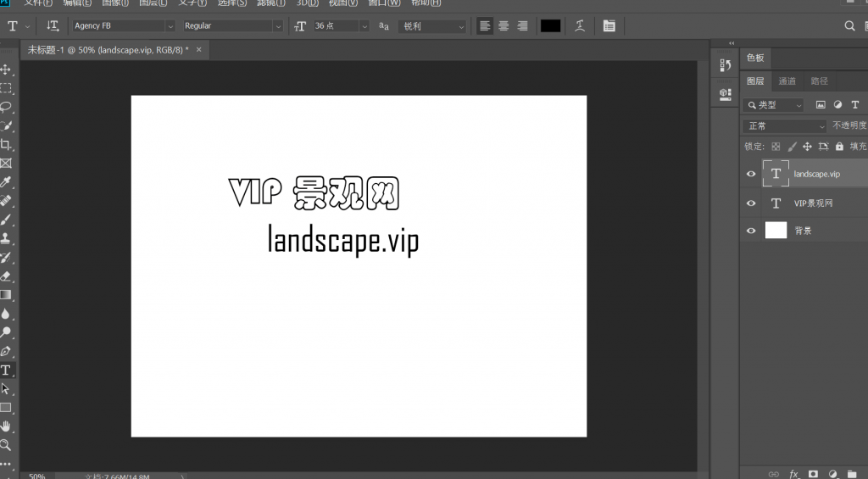This screenshot has height=479, width=868.
Task: Hide the VIP景观网 layer
Action: 751,203
